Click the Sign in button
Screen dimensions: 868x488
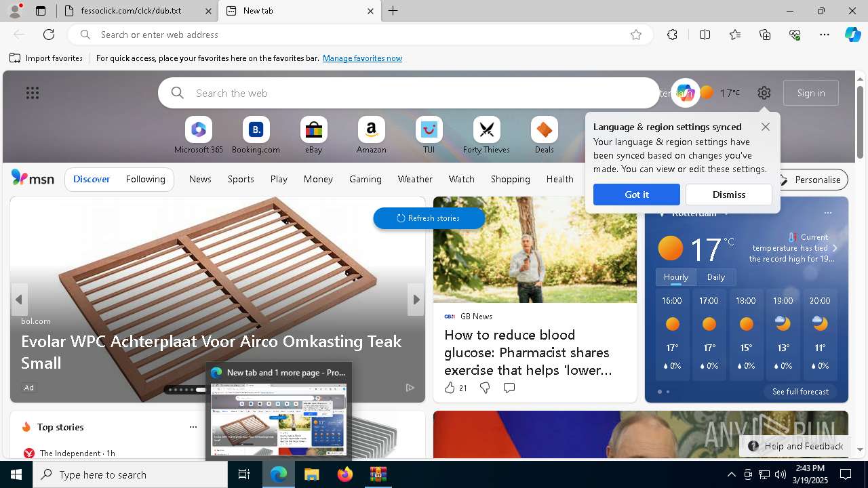click(x=811, y=93)
